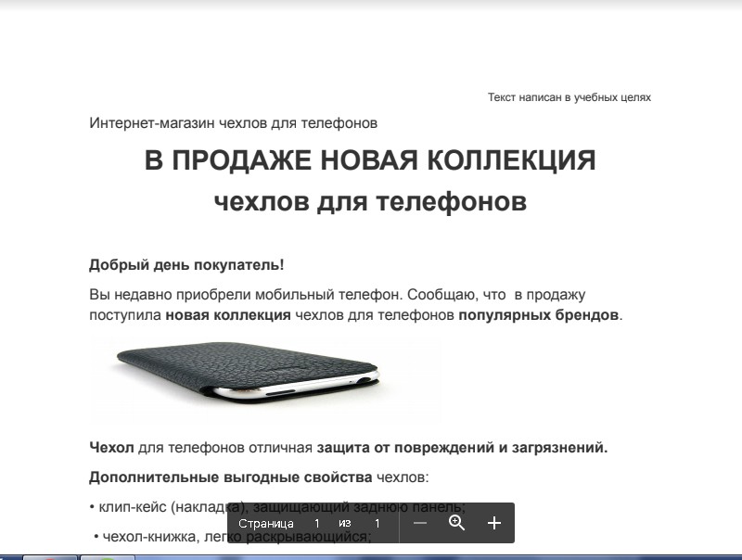Click the current page number field
The height and width of the screenshot is (560, 742).
pos(317,524)
